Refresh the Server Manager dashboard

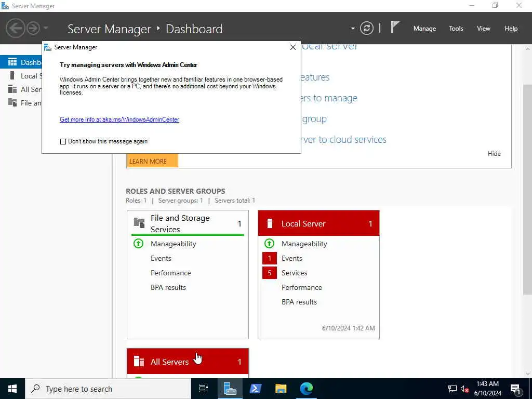point(367,28)
